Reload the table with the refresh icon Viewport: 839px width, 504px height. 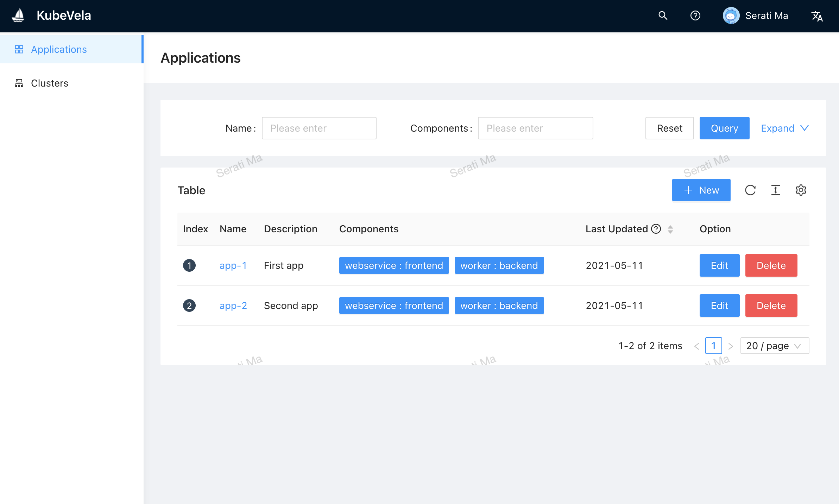750,190
